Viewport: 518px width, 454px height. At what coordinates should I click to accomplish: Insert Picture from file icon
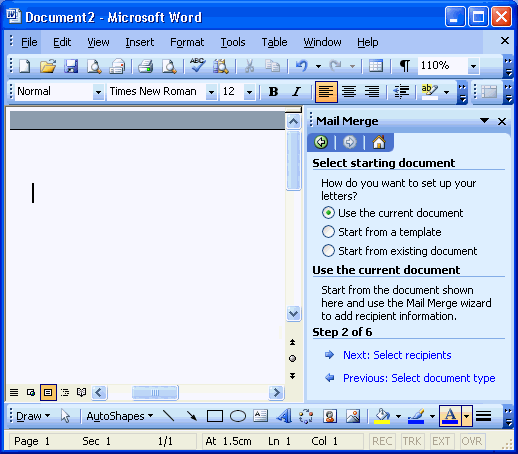tap(353, 416)
